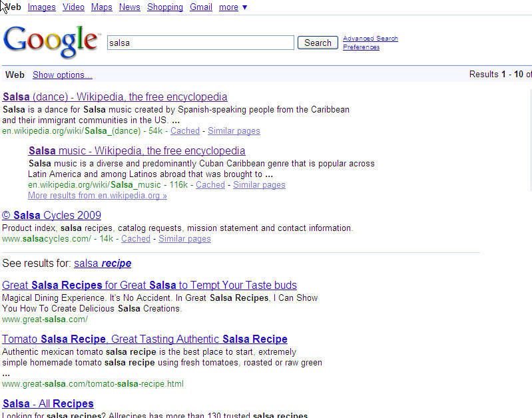The image size is (532, 418).
Task: Click the 'salsa recipe' suggested search link
Action: coord(103,264)
